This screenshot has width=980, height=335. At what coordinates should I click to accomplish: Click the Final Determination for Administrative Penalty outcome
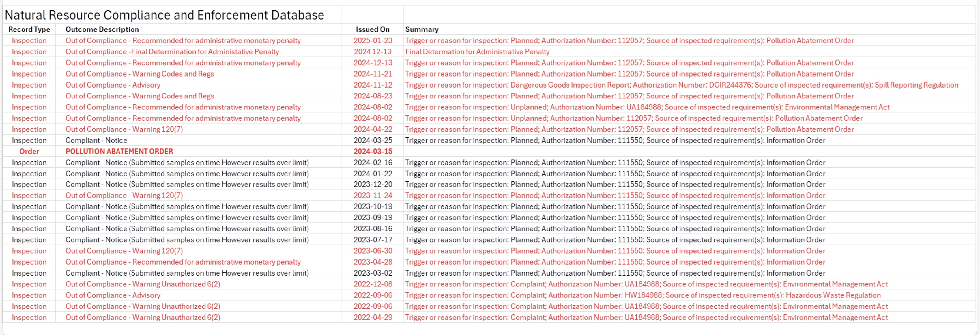[172, 52]
